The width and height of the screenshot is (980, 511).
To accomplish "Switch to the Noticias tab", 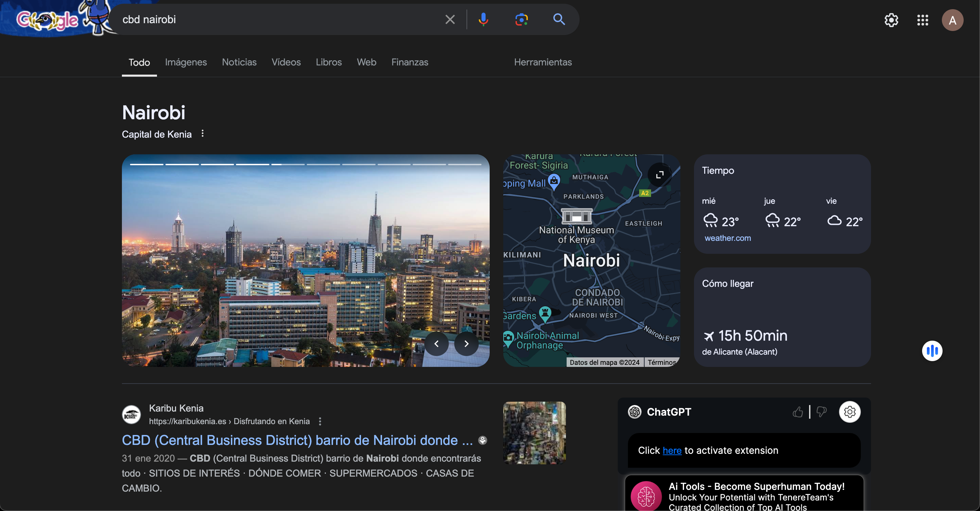I will click(x=239, y=62).
